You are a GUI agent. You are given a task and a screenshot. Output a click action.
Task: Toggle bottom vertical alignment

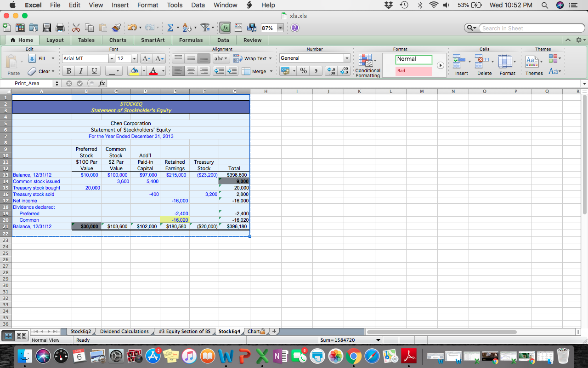coord(204,58)
